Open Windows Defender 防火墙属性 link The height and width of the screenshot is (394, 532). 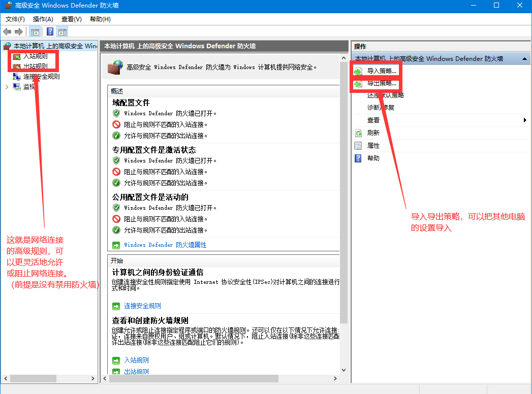click(165, 245)
